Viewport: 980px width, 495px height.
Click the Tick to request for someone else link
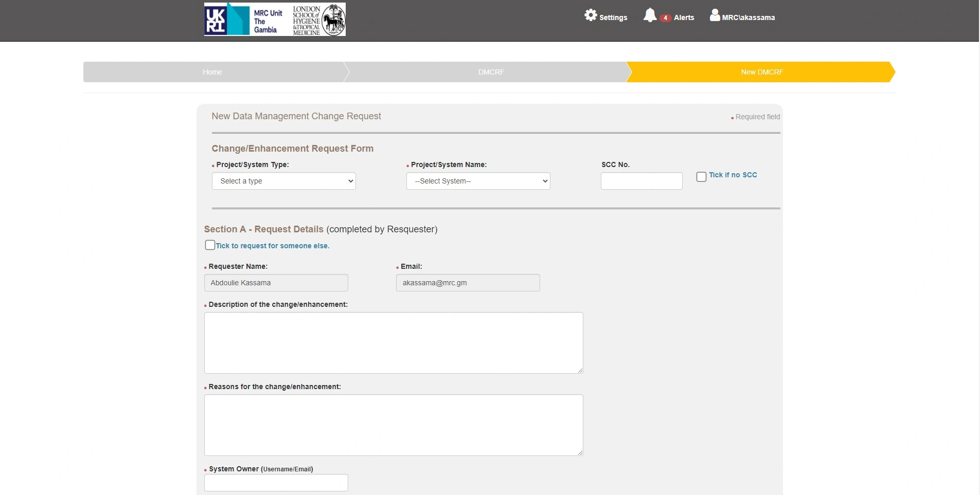(x=272, y=246)
